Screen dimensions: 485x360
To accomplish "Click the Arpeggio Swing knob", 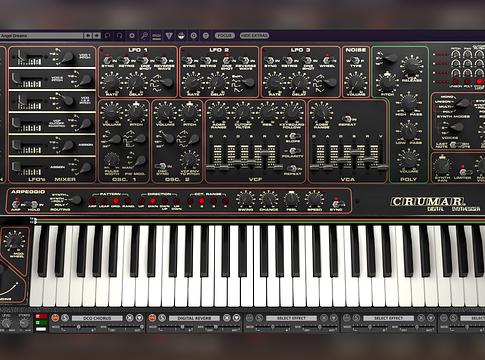I will point(245,199).
